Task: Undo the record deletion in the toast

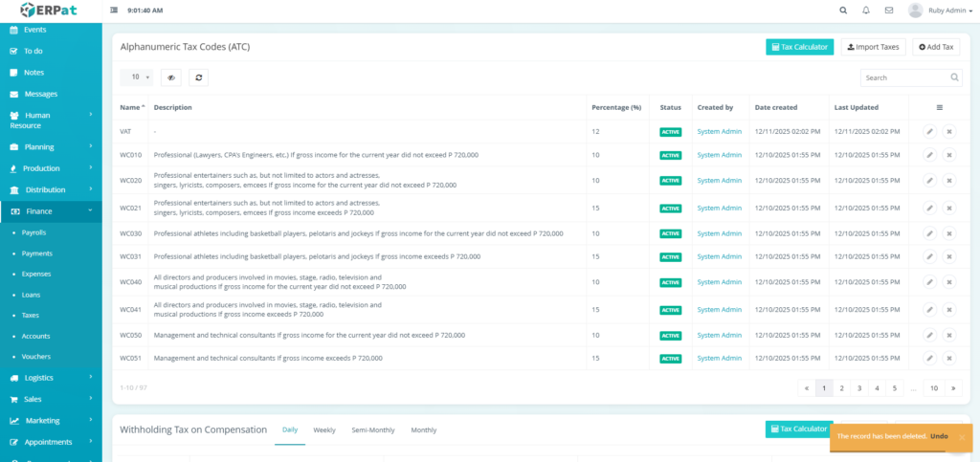Action: tap(939, 436)
